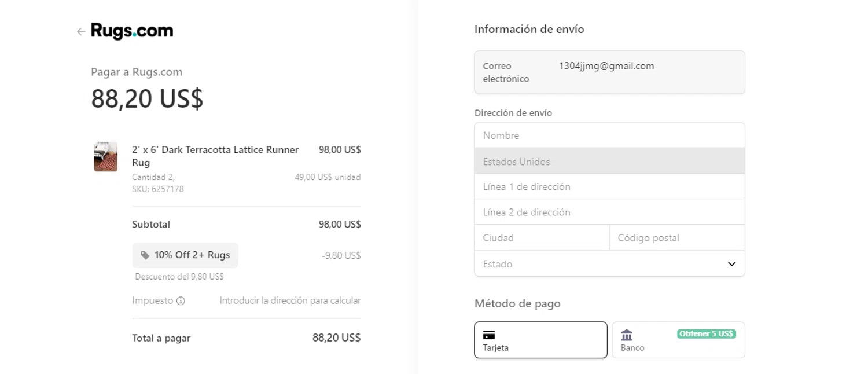The image size is (868, 374).
Task: Open the Estados Unidos country selector
Action: coord(609,162)
